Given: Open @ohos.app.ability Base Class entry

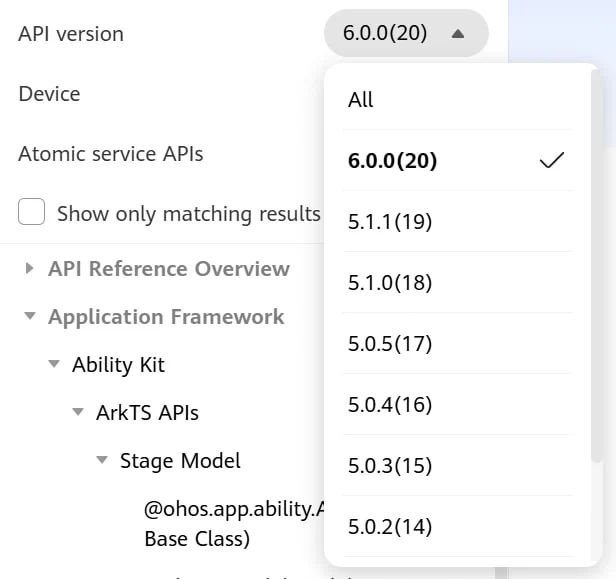Looking at the screenshot, I should coord(234,523).
